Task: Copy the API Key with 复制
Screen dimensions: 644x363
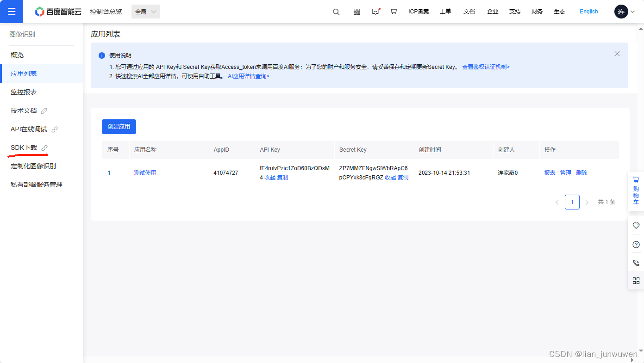Action: point(282,178)
